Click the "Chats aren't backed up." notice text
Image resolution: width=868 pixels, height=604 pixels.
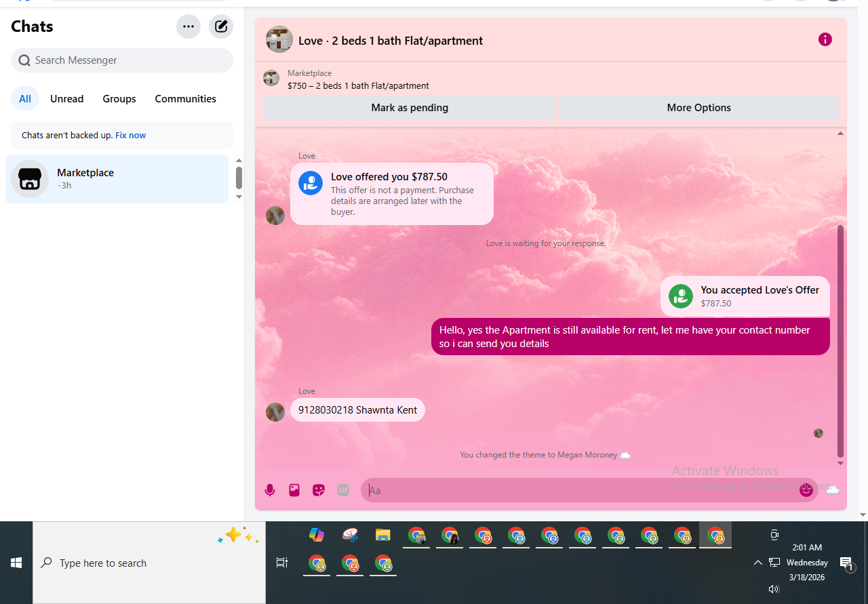click(x=67, y=136)
